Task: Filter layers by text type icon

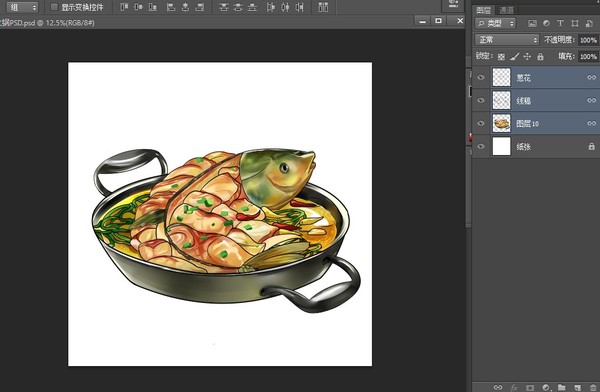Action: pos(560,23)
